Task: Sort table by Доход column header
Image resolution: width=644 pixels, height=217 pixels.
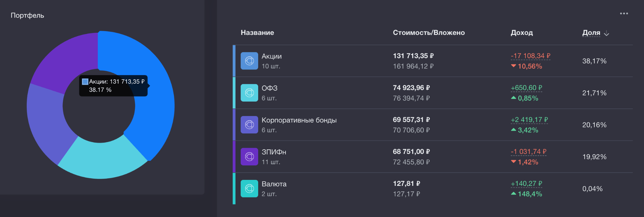Action: pyautogui.click(x=522, y=33)
